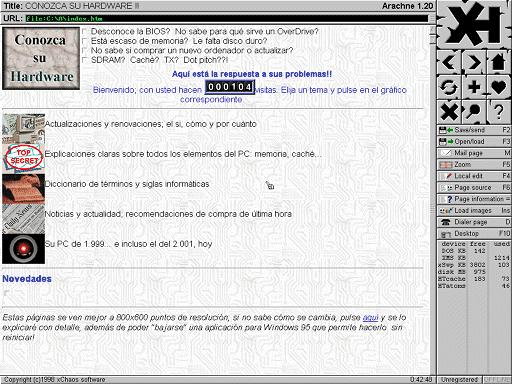Click the URL address field
The image size is (512, 384).
[x=227, y=18]
